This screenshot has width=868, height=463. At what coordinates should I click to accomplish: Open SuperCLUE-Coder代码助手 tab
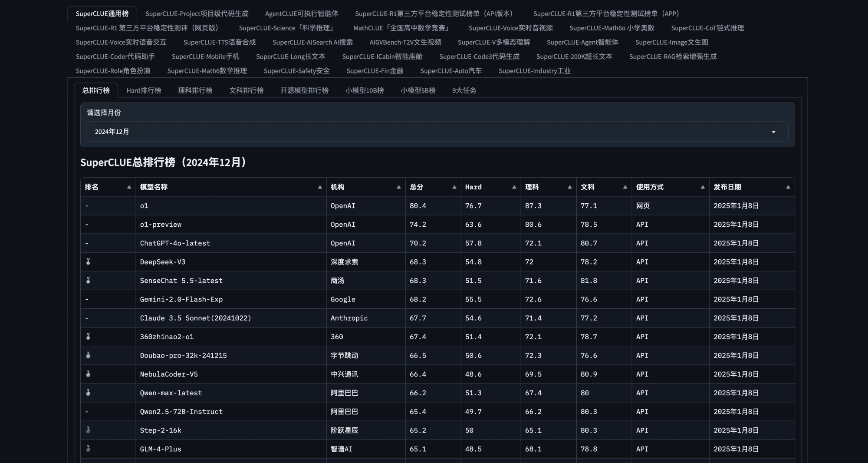click(115, 56)
